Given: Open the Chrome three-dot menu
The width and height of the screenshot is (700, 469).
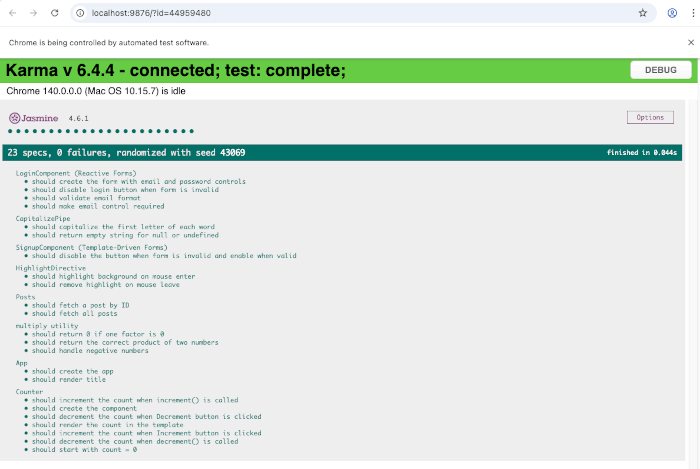Looking at the screenshot, I should [x=693, y=13].
